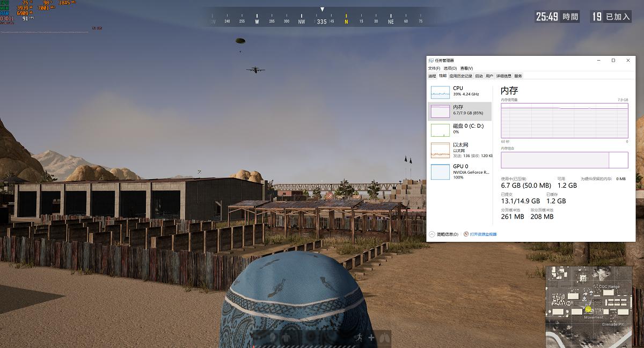Screen dimensions: 644x348
Task: Open the 查看(V) menu in Task Manager
Action: click(466, 68)
